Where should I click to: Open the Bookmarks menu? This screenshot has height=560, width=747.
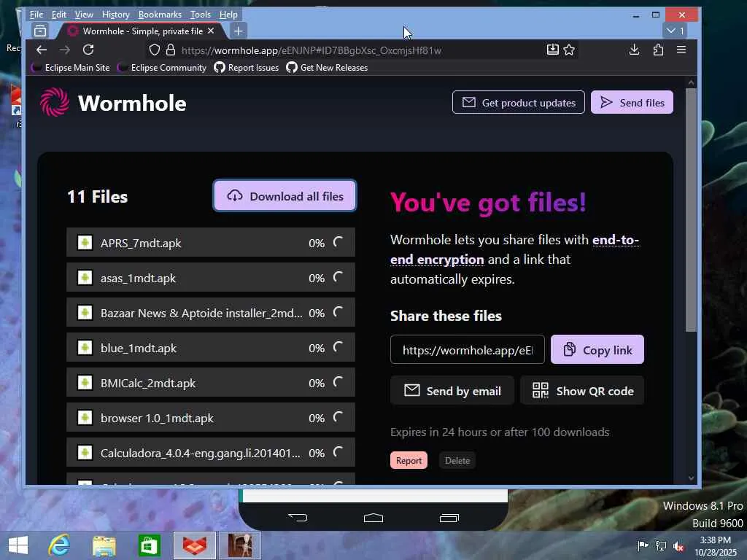click(x=160, y=15)
